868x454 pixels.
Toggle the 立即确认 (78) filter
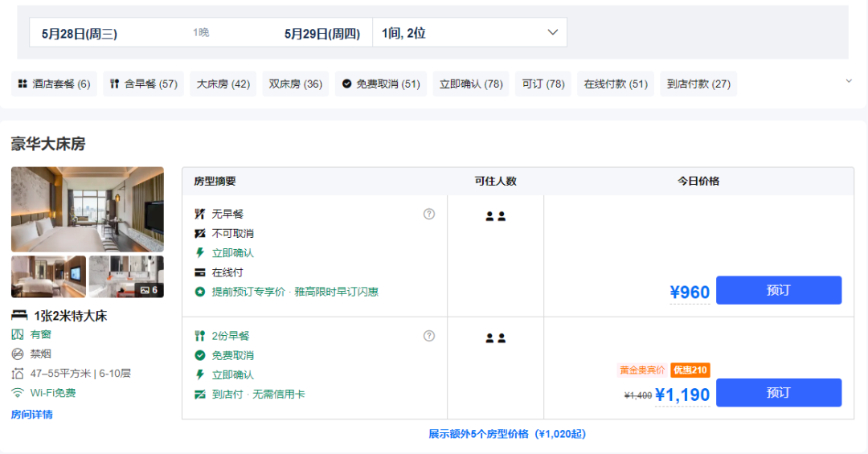[x=471, y=84]
